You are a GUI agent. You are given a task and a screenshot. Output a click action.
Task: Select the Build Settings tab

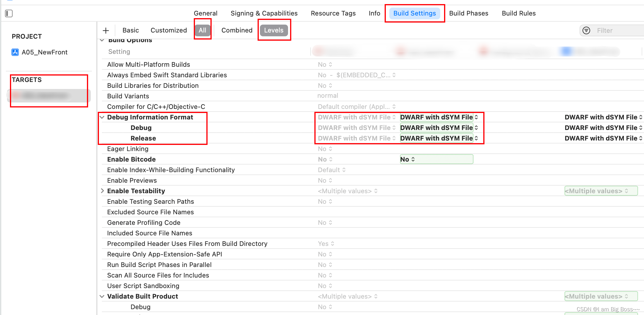[x=415, y=13]
